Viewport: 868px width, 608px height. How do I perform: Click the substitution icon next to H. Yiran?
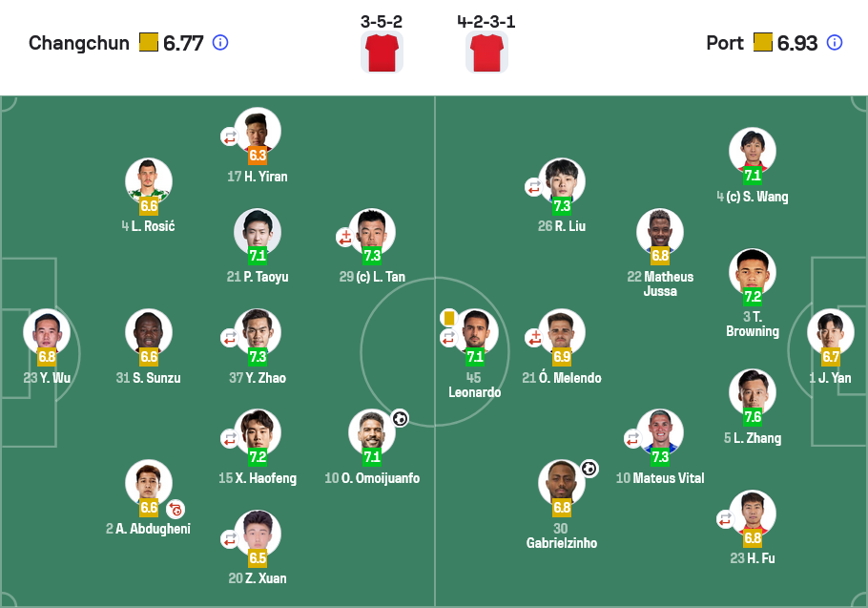click(230, 136)
